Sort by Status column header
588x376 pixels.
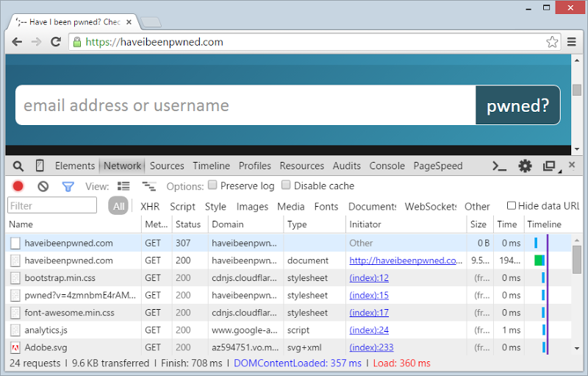pos(190,224)
